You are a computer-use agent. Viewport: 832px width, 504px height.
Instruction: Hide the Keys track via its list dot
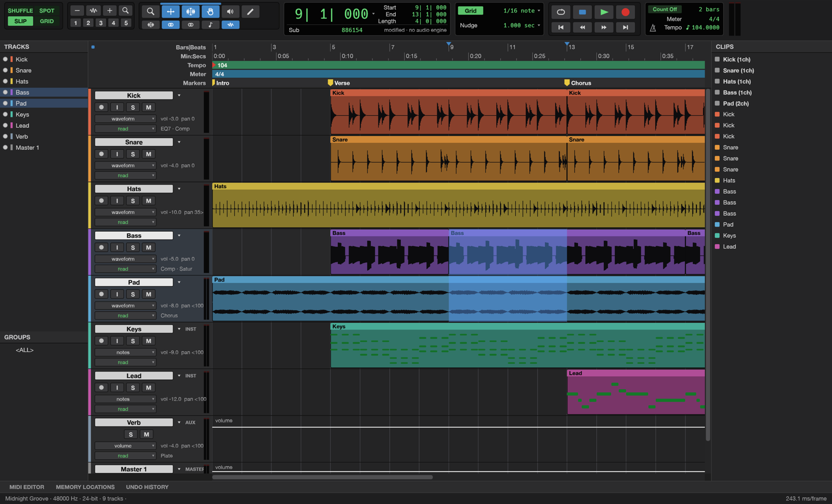[5, 114]
